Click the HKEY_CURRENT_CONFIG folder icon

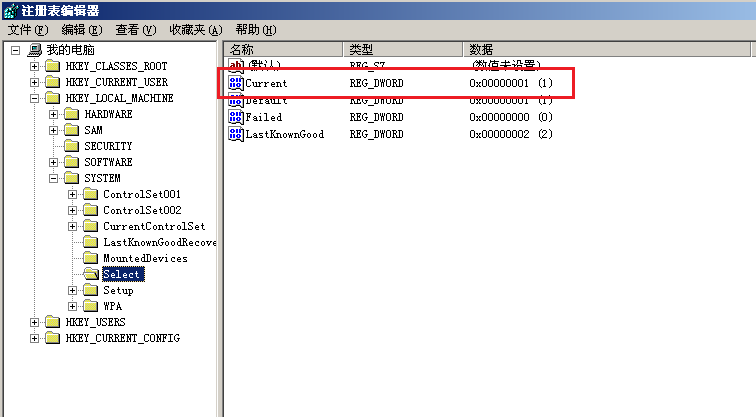pyautogui.click(x=53, y=338)
